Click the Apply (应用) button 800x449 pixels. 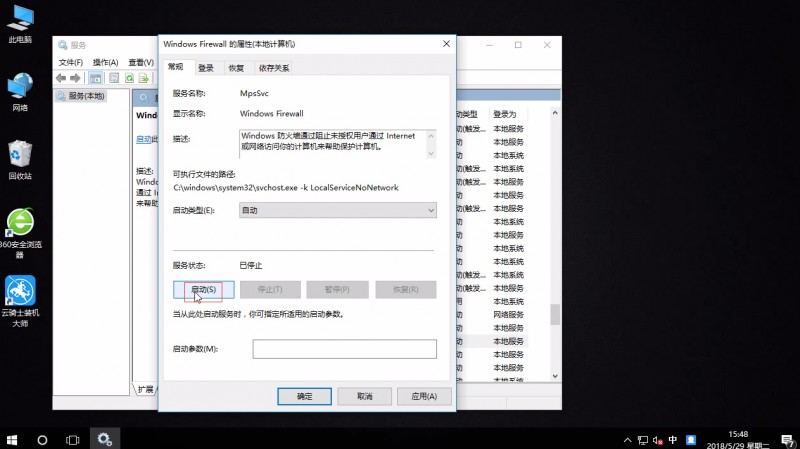424,396
